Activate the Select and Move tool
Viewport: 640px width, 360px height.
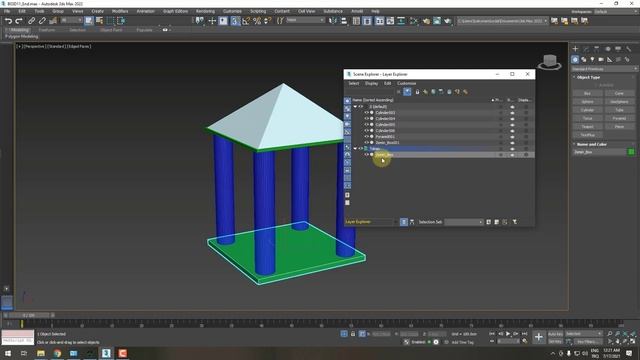(x=212, y=21)
